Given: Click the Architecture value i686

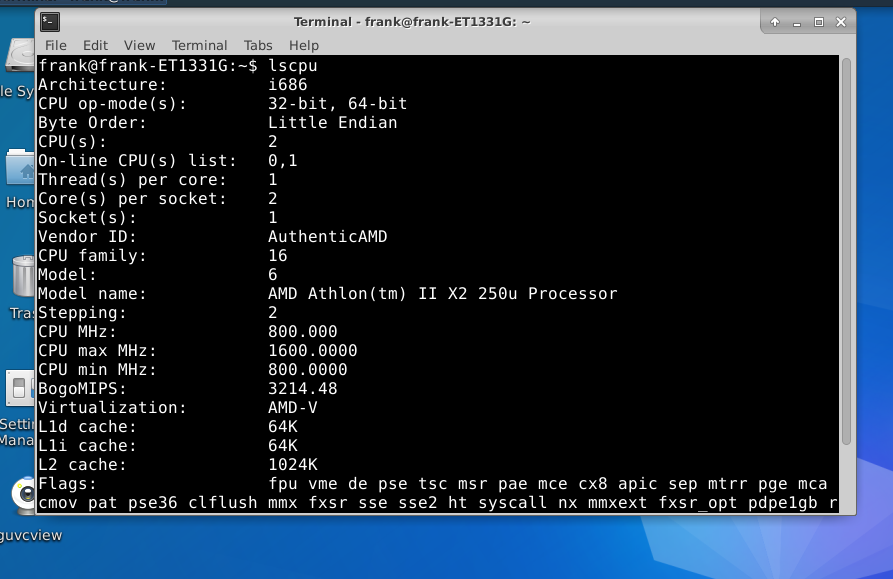Looking at the screenshot, I should pyautogui.click(x=288, y=85).
